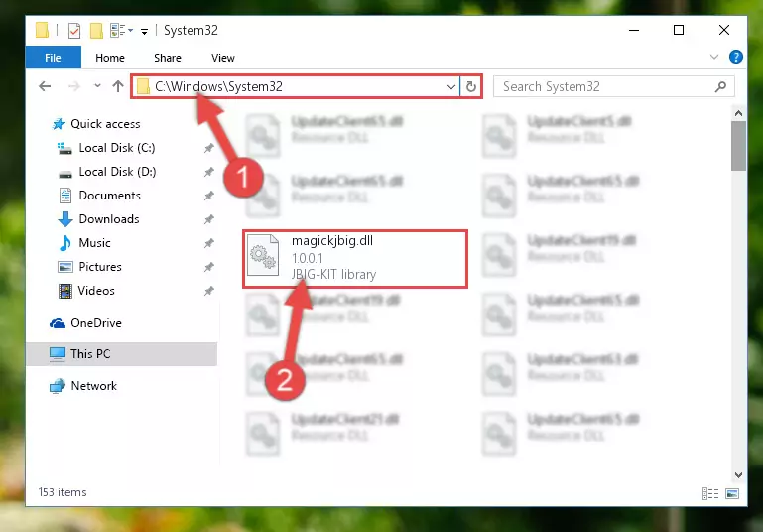The image size is (763, 532).
Task: Open Local Disk (D:) in sidebar
Action: (x=117, y=172)
